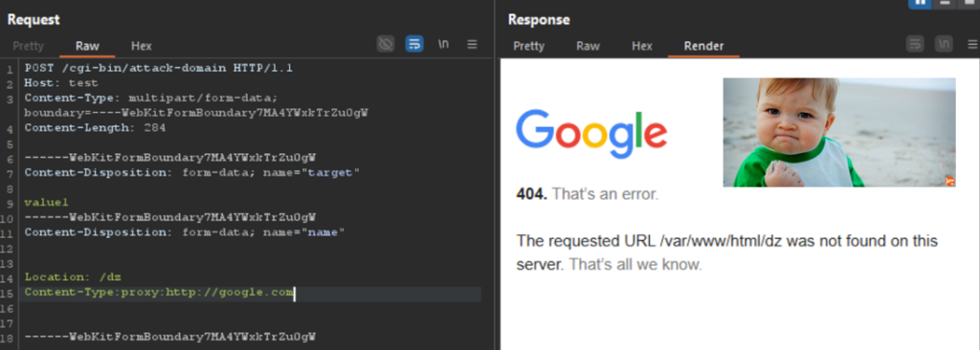Click 'The requested URL /var/www/html/dz' text
The height and width of the screenshot is (350, 980).
point(650,241)
